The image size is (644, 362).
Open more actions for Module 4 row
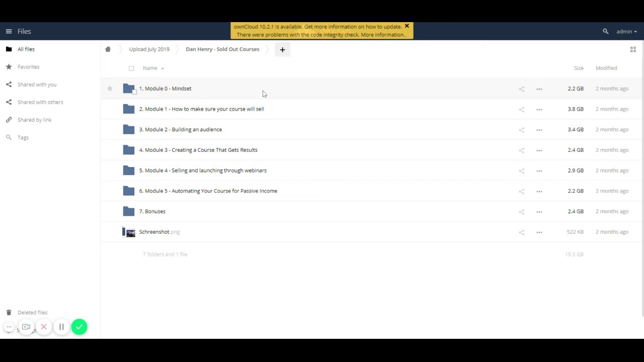(539, 171)
